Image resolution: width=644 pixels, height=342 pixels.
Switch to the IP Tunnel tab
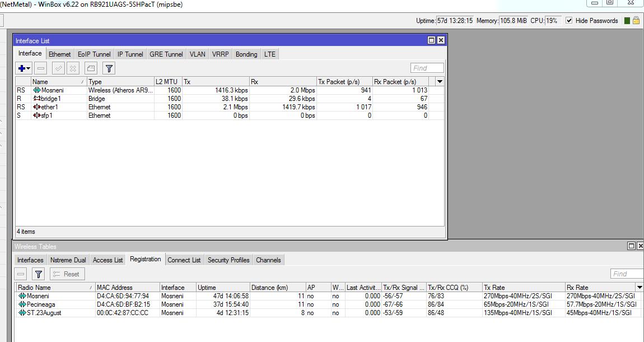tap(130, 54)
